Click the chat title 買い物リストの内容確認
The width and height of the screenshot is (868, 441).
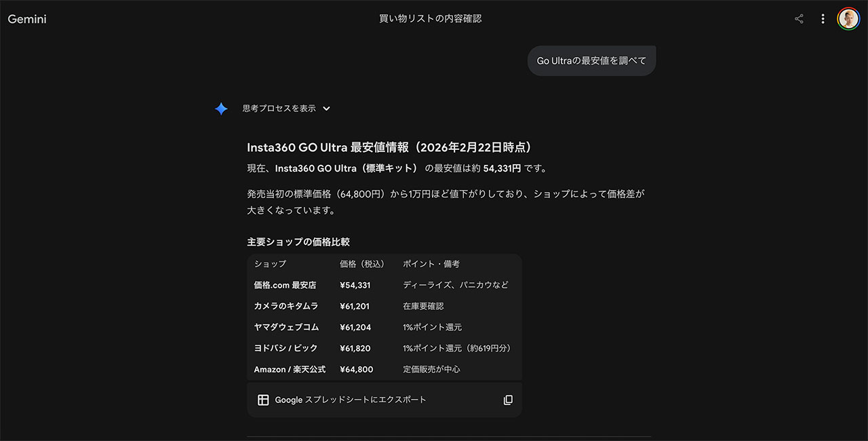(x=430, y=19)
